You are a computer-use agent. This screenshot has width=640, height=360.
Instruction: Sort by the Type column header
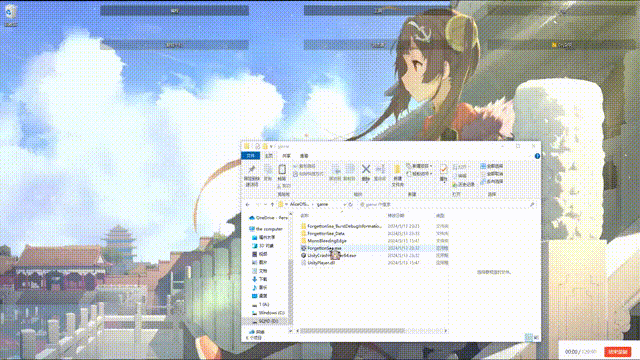pos(441,216)
